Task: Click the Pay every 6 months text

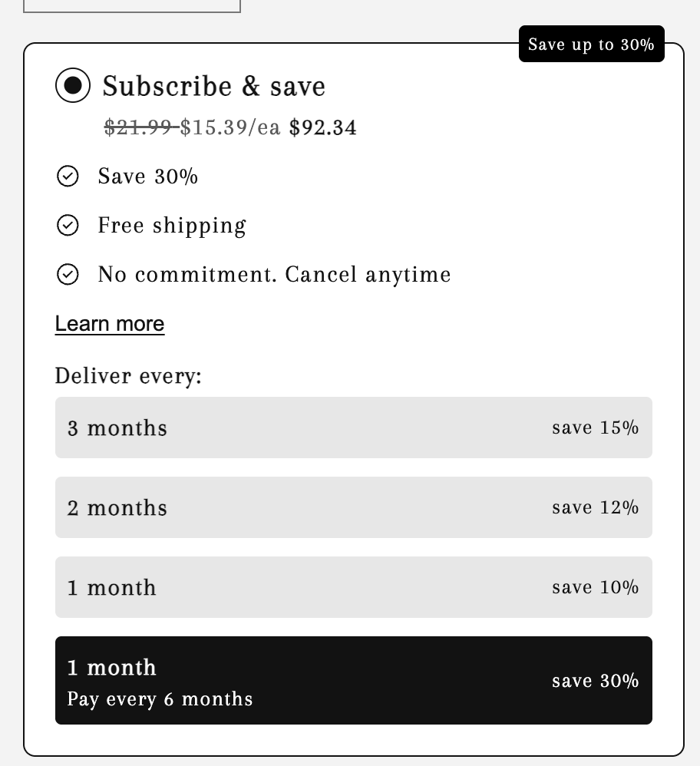Action: pos(160,698)
